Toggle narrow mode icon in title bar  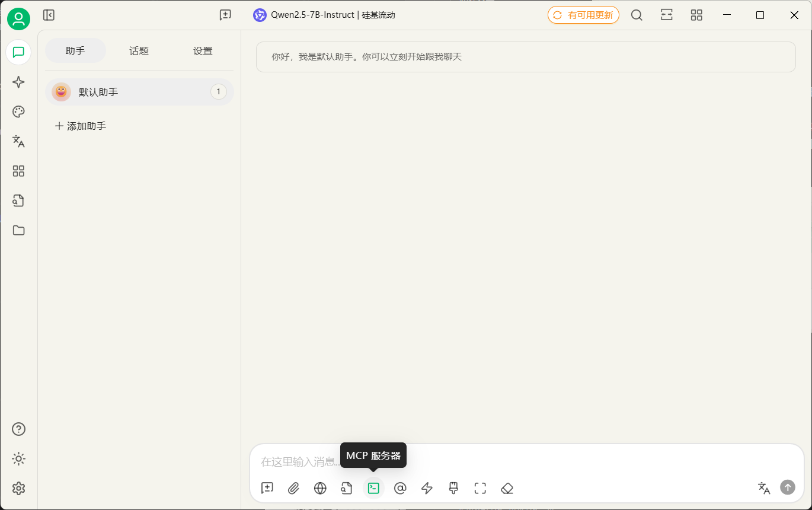[x=667, y=15]
